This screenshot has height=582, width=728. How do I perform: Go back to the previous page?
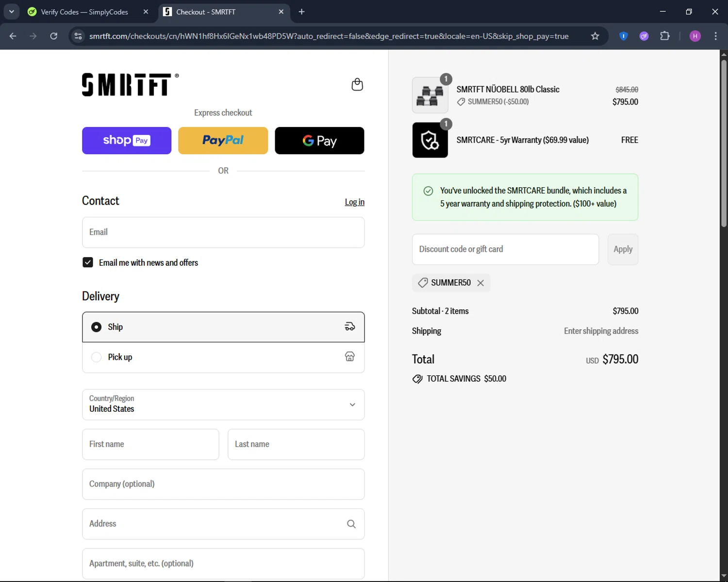(x=13, y=36)
